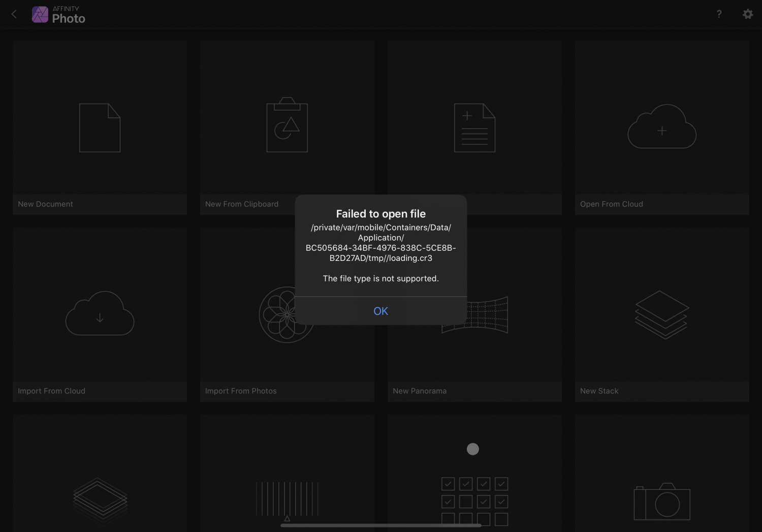Tap the blank page New Document icon
The image size is (762, 532).
(100, 128)
